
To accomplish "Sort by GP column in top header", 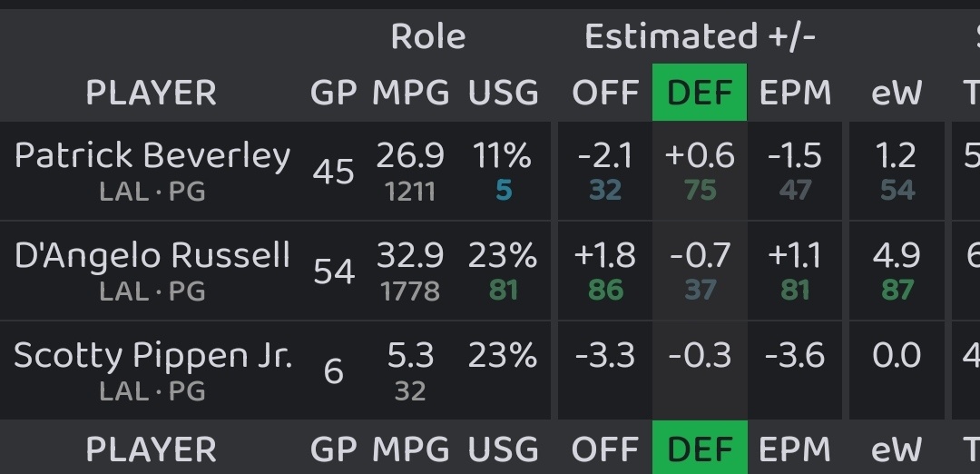I will point(334,93).
